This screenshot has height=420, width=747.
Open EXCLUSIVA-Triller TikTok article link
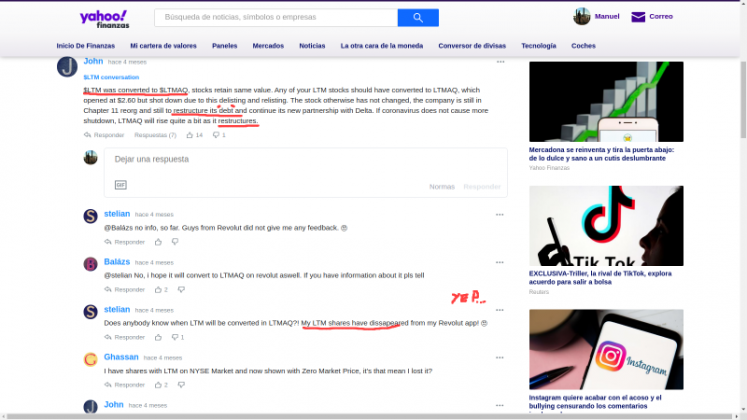tap(600, 278)
